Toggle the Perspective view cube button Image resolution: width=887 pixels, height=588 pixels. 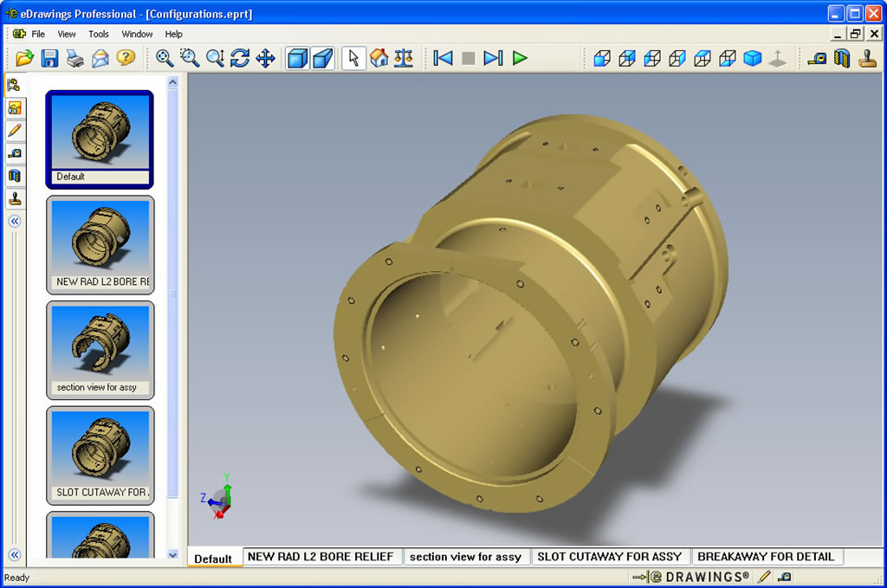tap(323, 58)
